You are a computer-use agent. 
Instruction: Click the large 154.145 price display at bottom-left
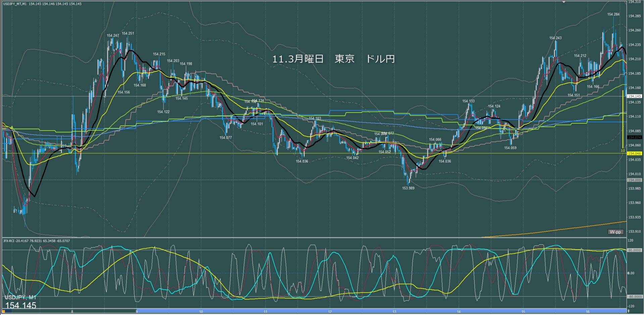tap(20, 305)
